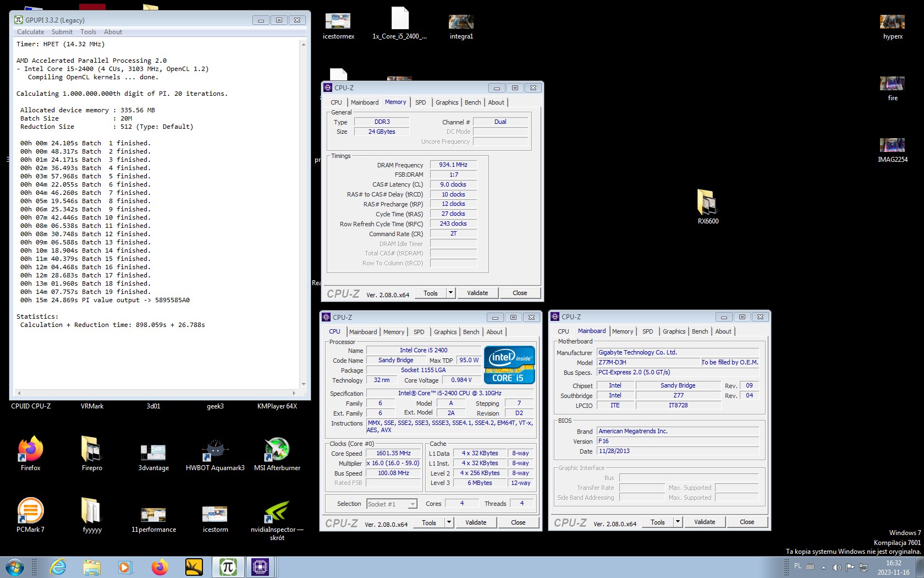
Task: Open the volume tray icon
Action: point(837,567)
